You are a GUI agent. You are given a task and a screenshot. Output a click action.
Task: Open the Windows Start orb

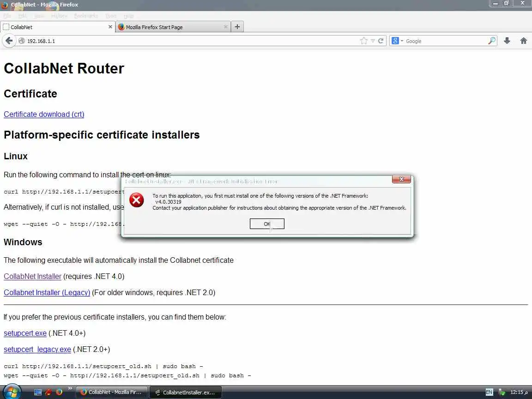[x=12, y=392]
